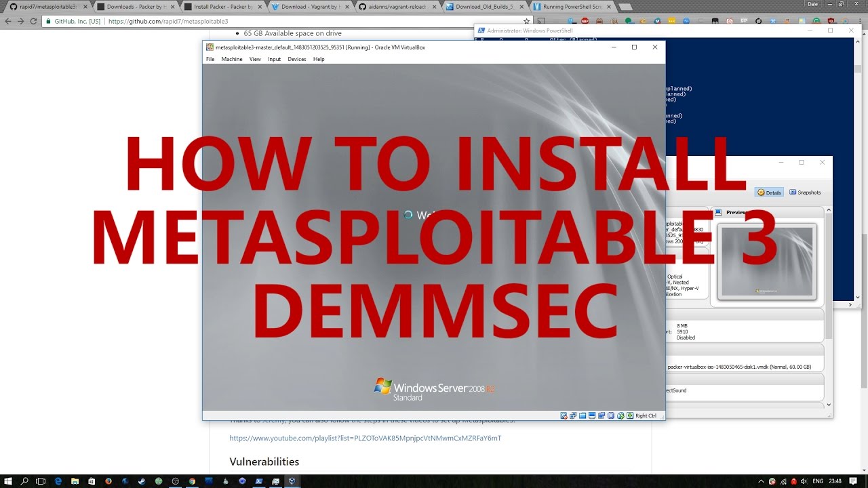The width and height of the screenshot is (868, 488).
Task: Open PowerShell from the taskbar
Action: tap(259, 481)
